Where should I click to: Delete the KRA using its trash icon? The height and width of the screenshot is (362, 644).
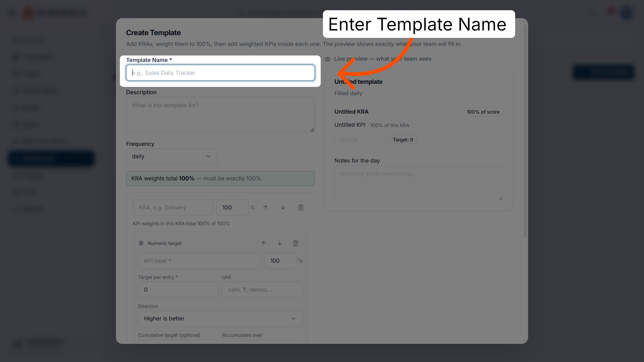point(301,207)
